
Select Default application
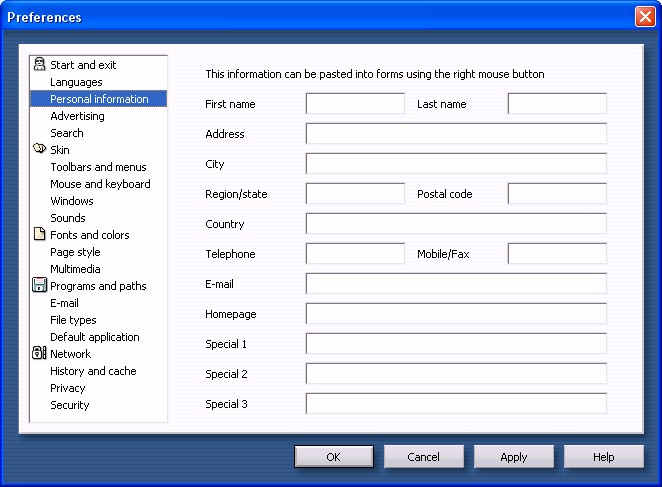pos(95,337)
